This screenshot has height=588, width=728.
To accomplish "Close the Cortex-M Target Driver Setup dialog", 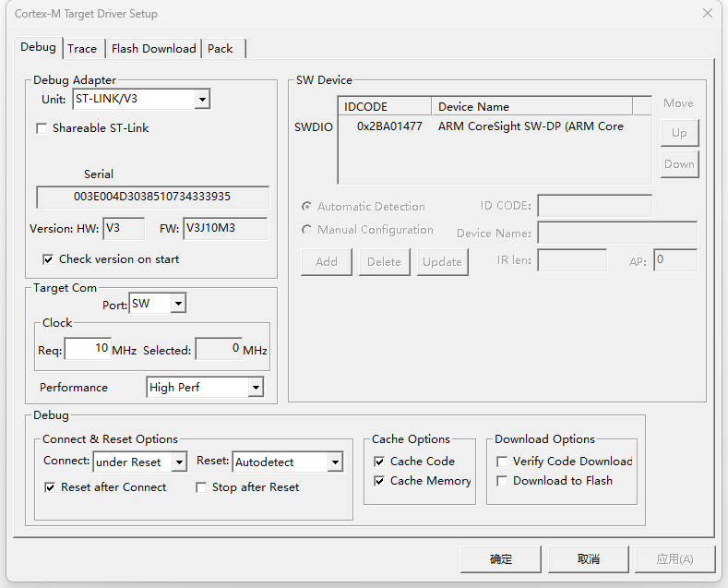I will (708, 13).
